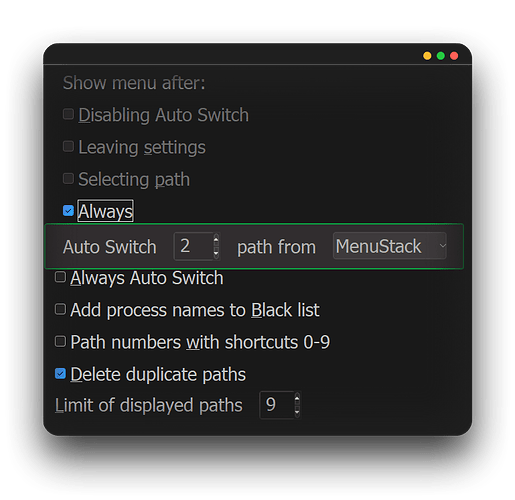Decrease Limit of displayed paths with down arrow
The image size is (515, 500).
click(x=297, y=411)
